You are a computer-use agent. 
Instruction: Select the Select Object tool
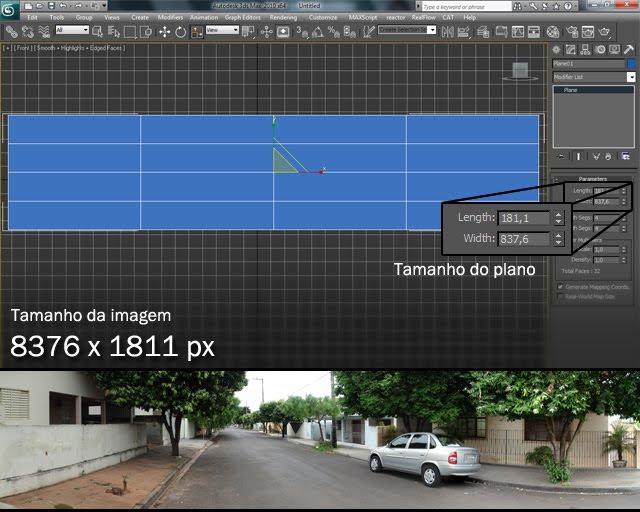pyautogui.click(x=98, y=31)
